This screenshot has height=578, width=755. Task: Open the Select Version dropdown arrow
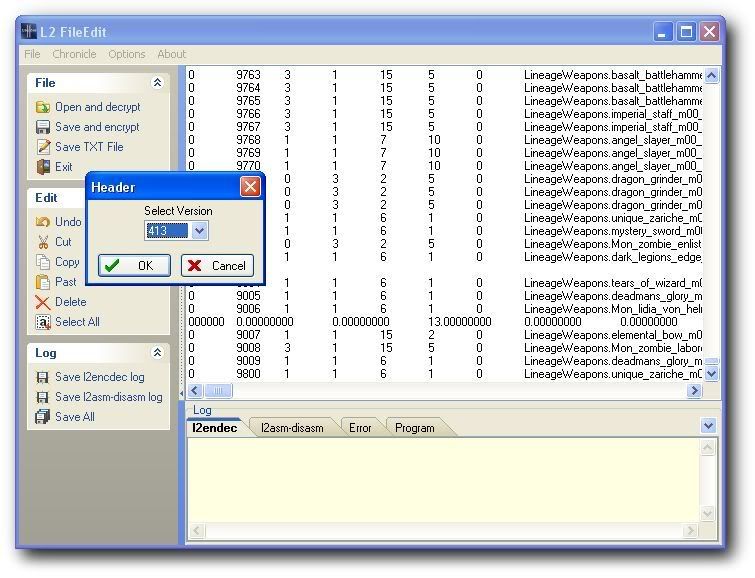point(199,231)
